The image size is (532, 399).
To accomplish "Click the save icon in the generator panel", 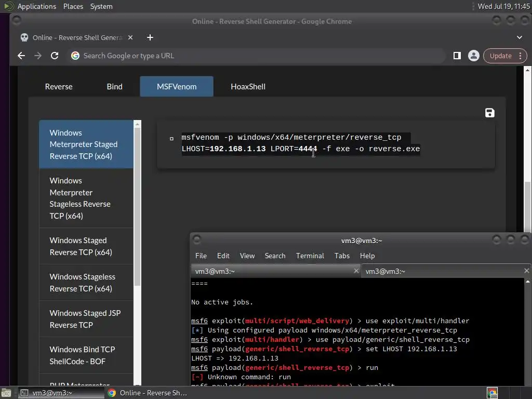I will click(489, 113).
